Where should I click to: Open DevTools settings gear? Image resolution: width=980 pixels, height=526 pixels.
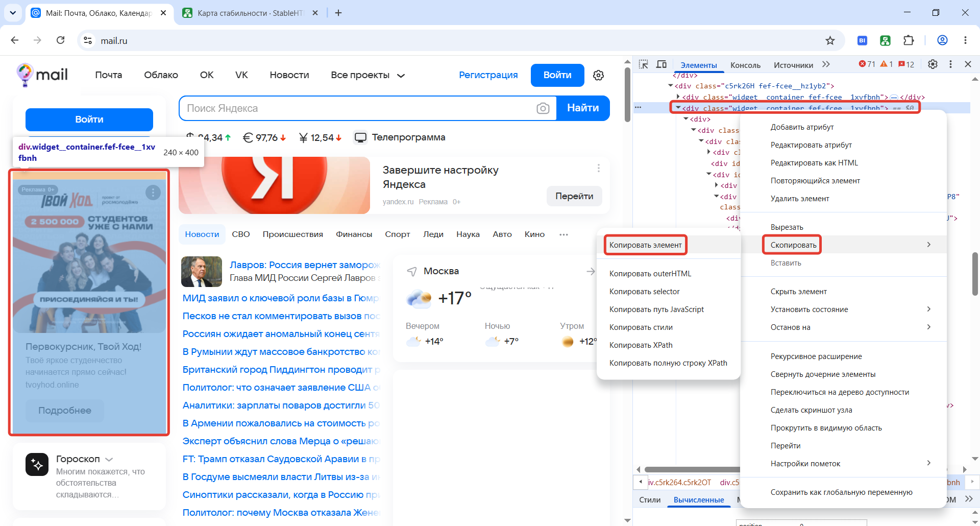click(x=933, y=64)
